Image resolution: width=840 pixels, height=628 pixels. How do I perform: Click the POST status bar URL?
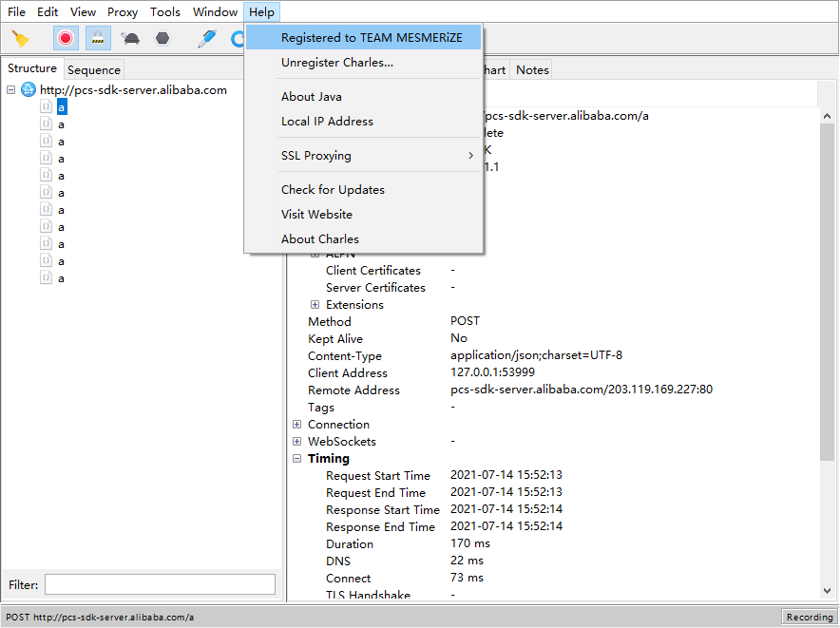100,617
